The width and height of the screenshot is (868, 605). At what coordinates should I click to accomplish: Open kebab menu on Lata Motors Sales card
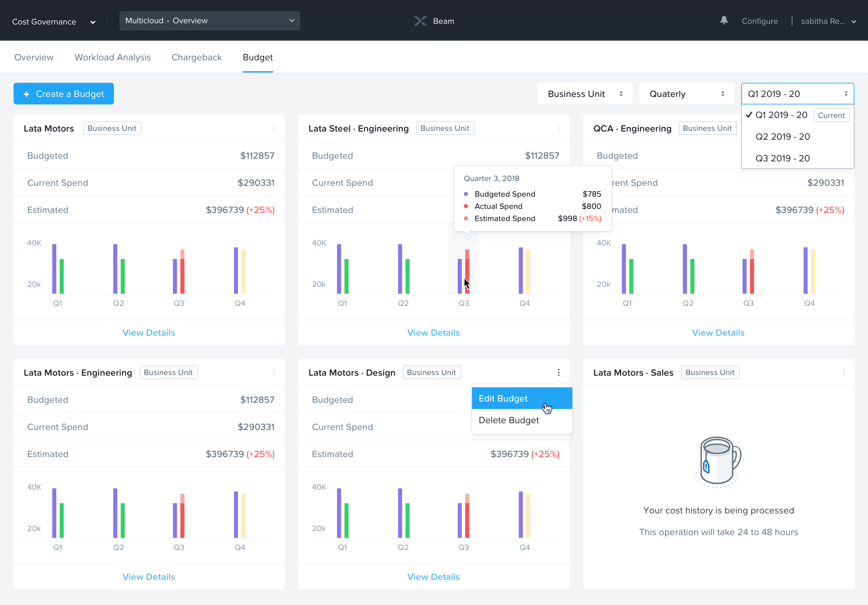click(x=844, y=372)
